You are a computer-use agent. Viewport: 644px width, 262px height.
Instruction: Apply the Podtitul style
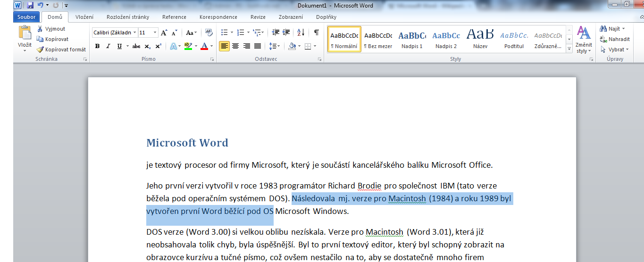coord(514,39)
